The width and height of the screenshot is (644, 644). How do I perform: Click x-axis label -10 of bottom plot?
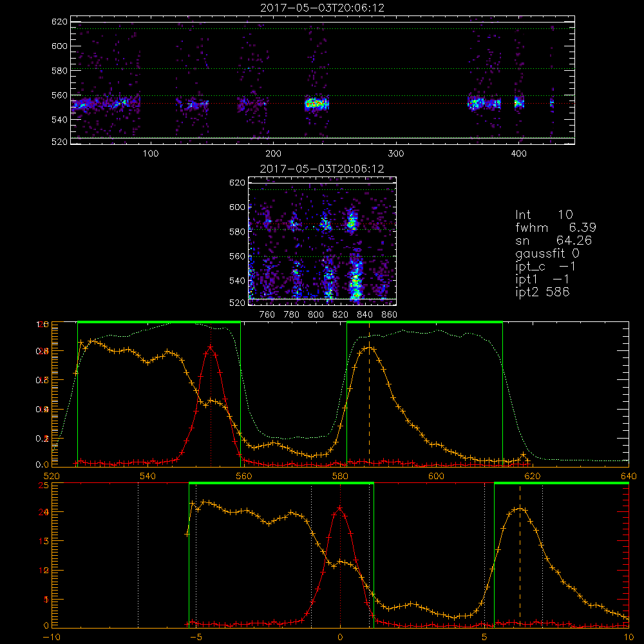point(52,637)
